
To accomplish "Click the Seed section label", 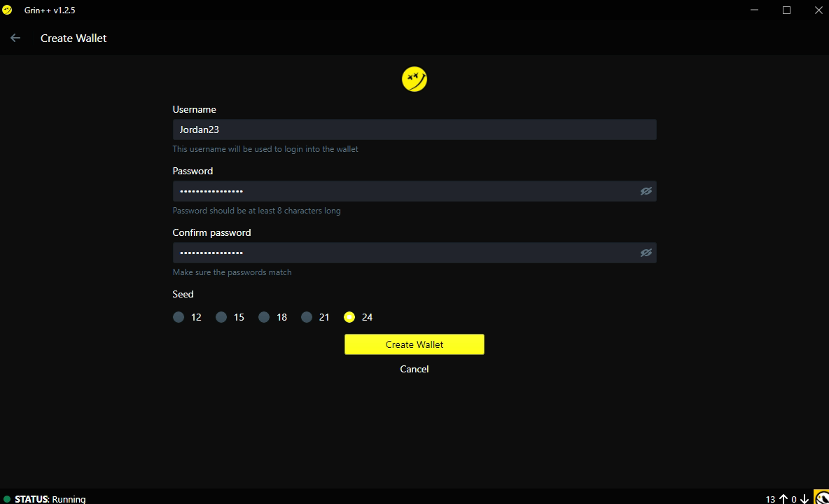I will click(x=183, y=294).
